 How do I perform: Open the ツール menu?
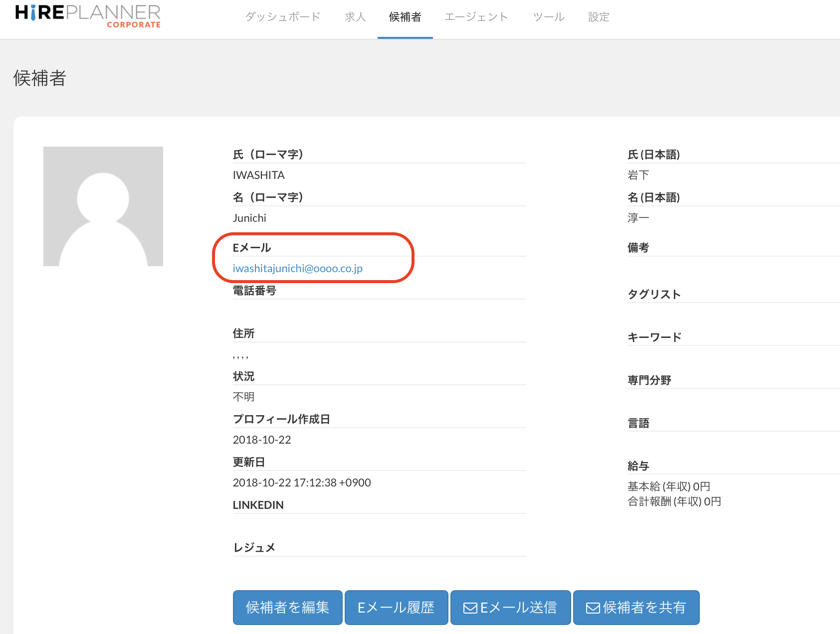click(548, 17)
